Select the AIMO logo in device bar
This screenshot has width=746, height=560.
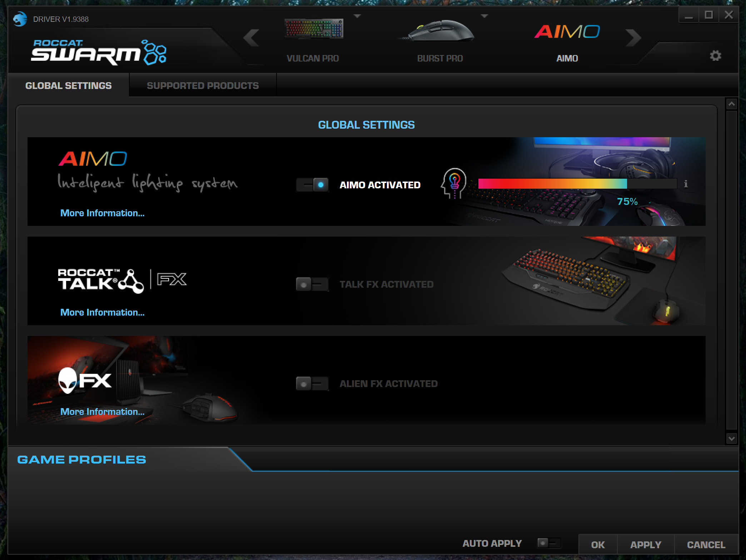point(567,31)
